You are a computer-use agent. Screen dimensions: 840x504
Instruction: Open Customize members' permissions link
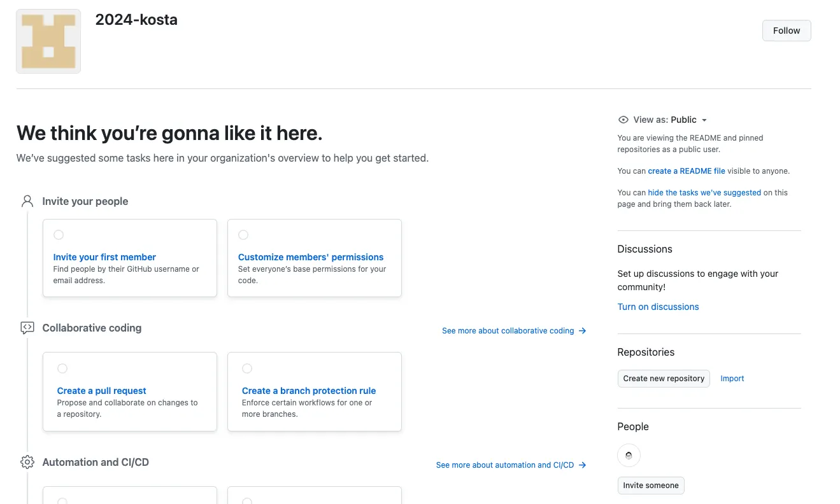tap(311, 257)
